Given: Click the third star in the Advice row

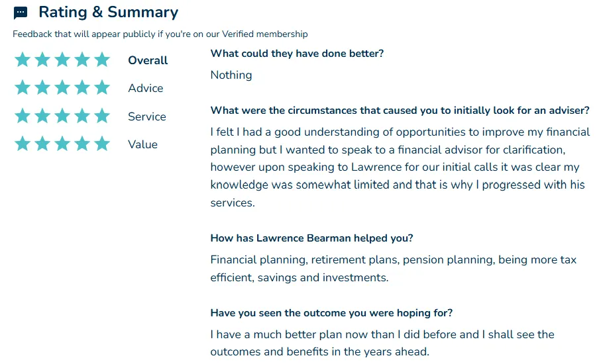Looking at the screenshot, I should tap(62, 87).
